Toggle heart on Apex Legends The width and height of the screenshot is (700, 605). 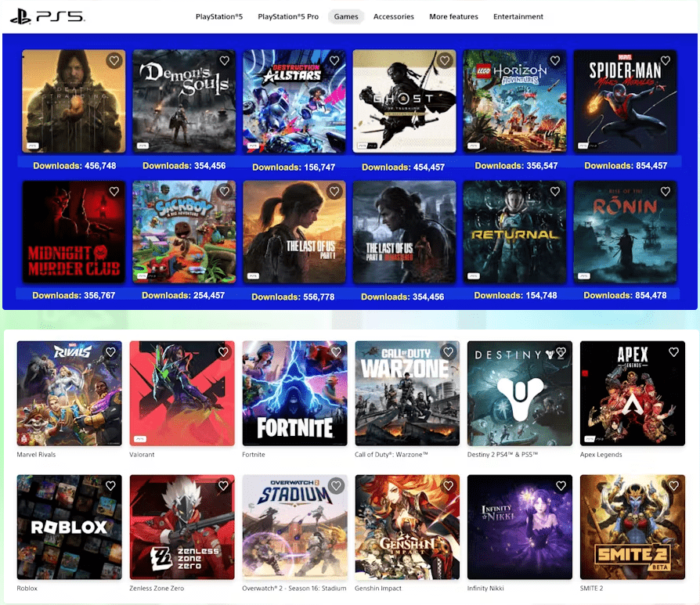pyautogui.click(x=673, y=352)
